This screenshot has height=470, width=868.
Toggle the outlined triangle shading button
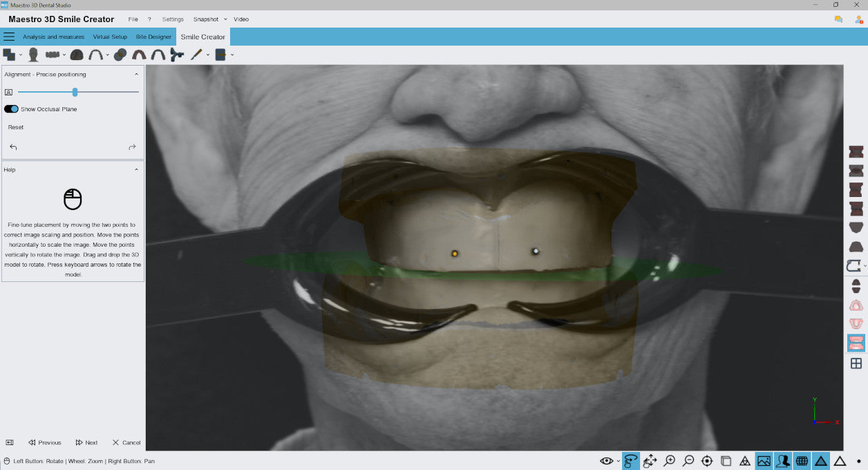pyautogui.click(x=840, y=461)
